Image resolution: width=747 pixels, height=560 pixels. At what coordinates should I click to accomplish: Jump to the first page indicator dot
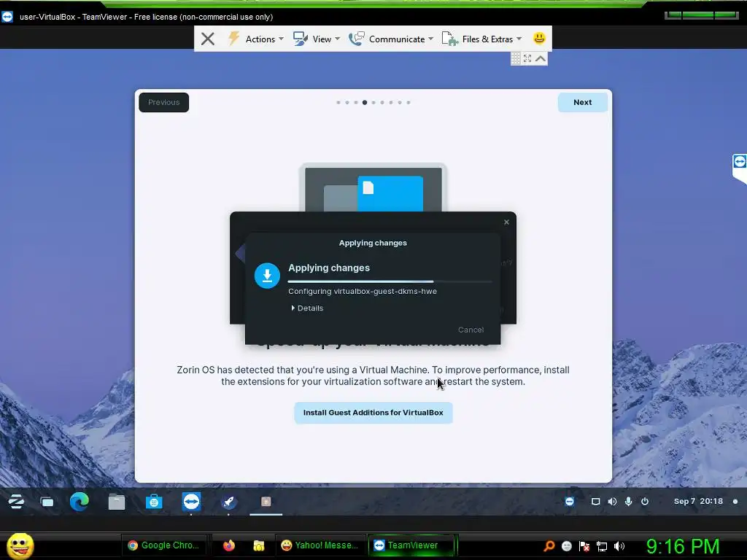[x=338, y=102]
